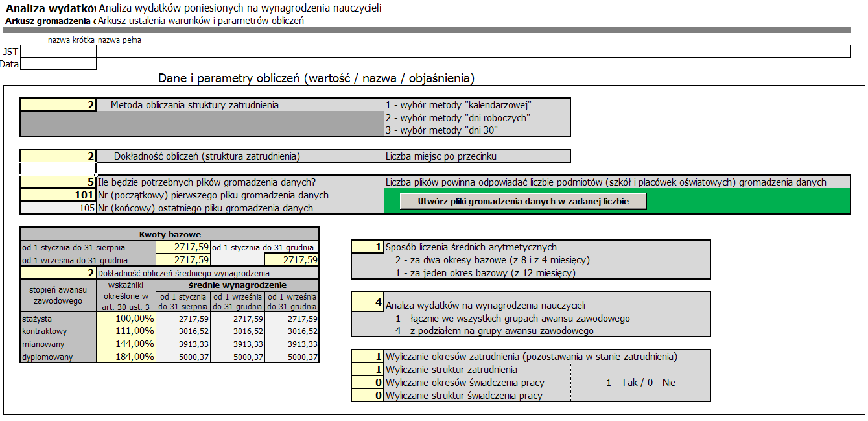Click the Data input cell
The image size is (868, 421).
pos(58,64)
